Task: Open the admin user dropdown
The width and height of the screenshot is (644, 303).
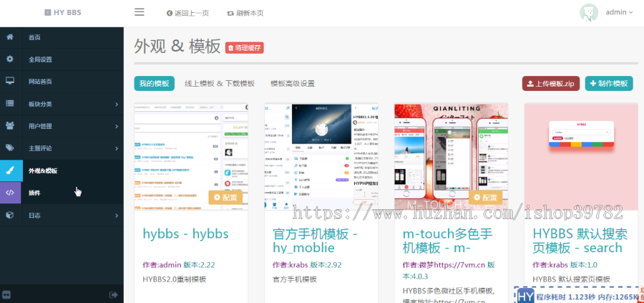Action: click(619, 12)
